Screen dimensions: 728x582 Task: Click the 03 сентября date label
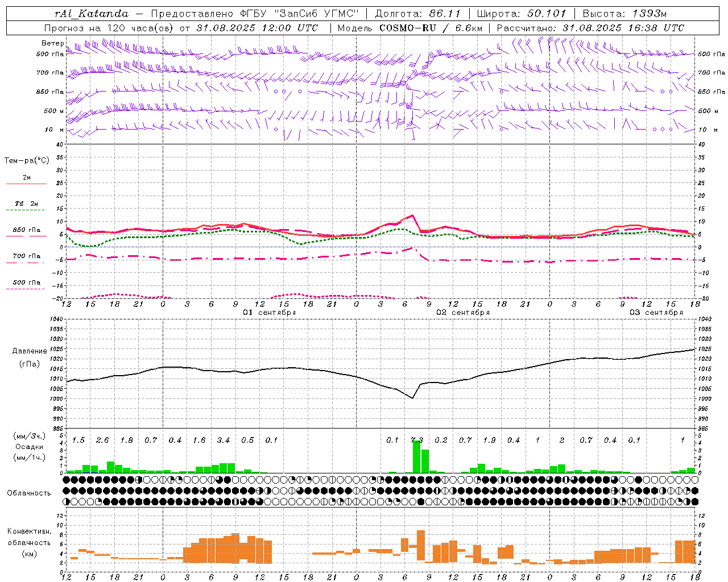click(x=656, y=313)
